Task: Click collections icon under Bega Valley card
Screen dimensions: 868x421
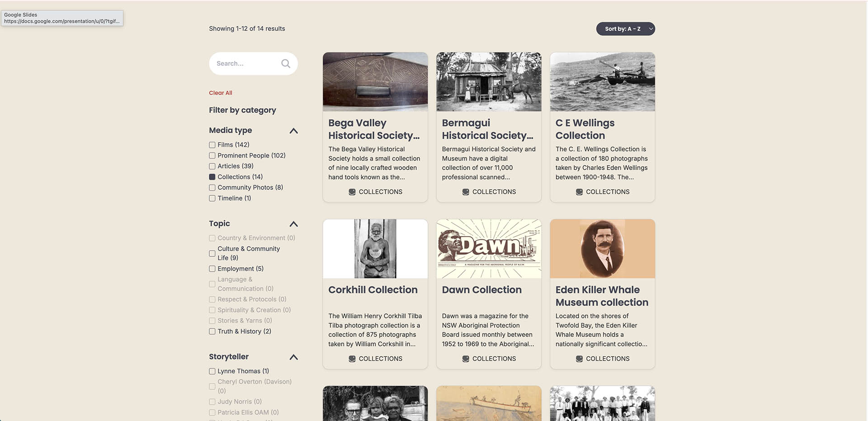Action: 352,192
